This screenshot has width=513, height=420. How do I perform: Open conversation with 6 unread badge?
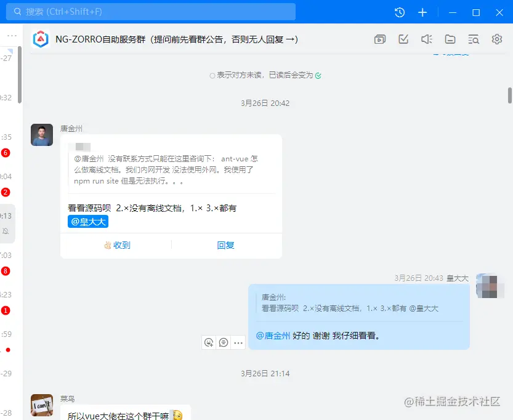pyautogui.click(x=6, y=153)
